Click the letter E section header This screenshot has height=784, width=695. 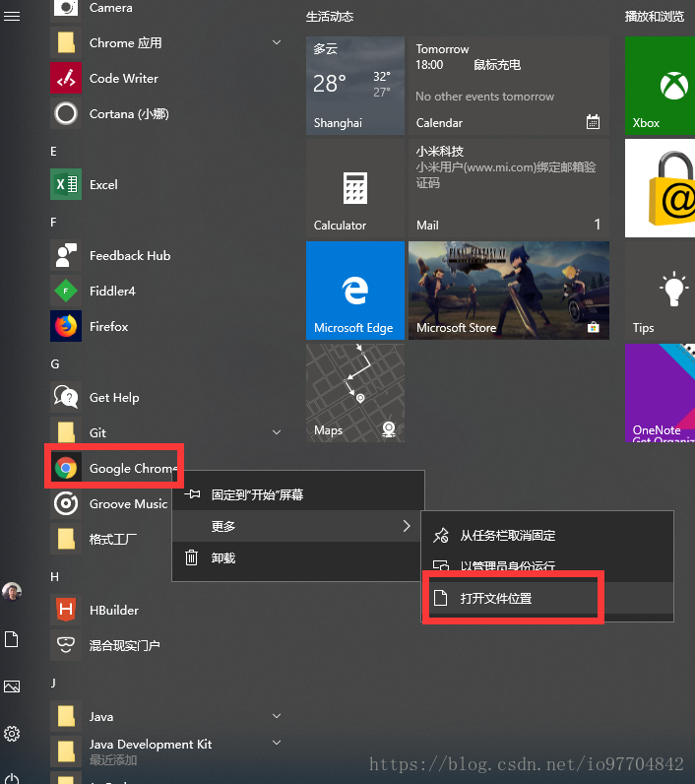tap(53, 151)
